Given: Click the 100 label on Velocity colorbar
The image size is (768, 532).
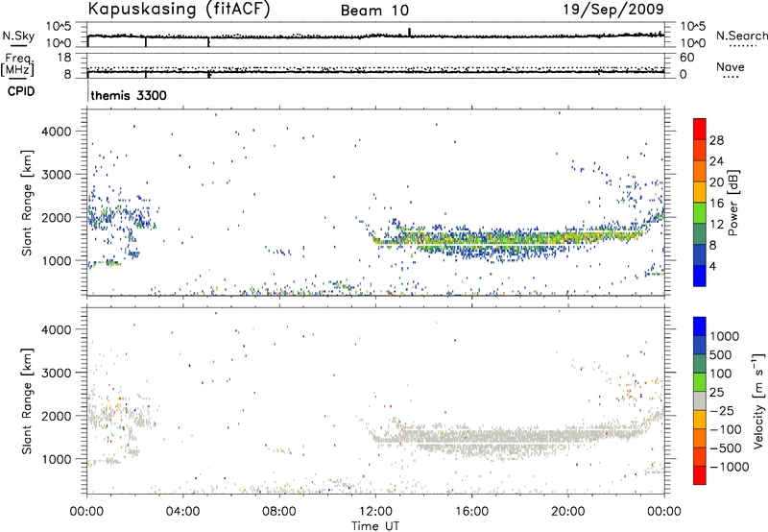Looking at the screenshot, I should 721,374.
